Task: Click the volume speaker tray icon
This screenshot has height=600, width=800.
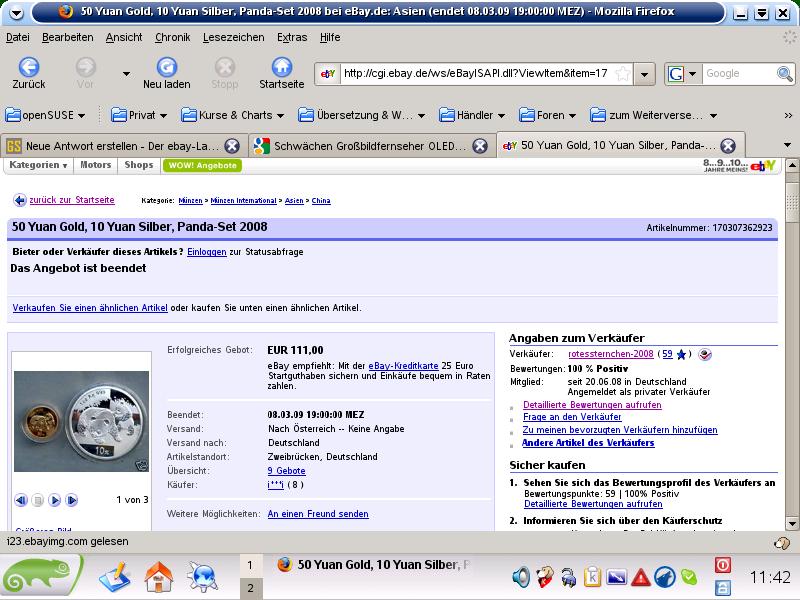Action: [x=521, y=577]
